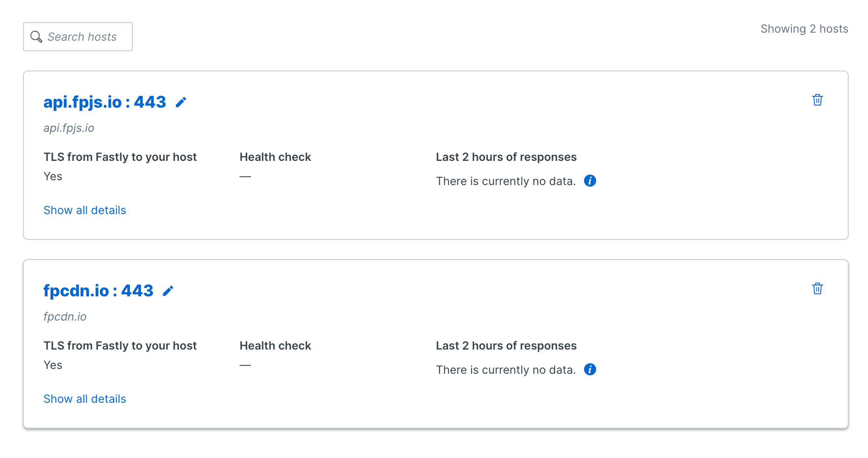Open the fpcdn.io : 443 host link
The image size is (868, 458).
click(98, 291)
